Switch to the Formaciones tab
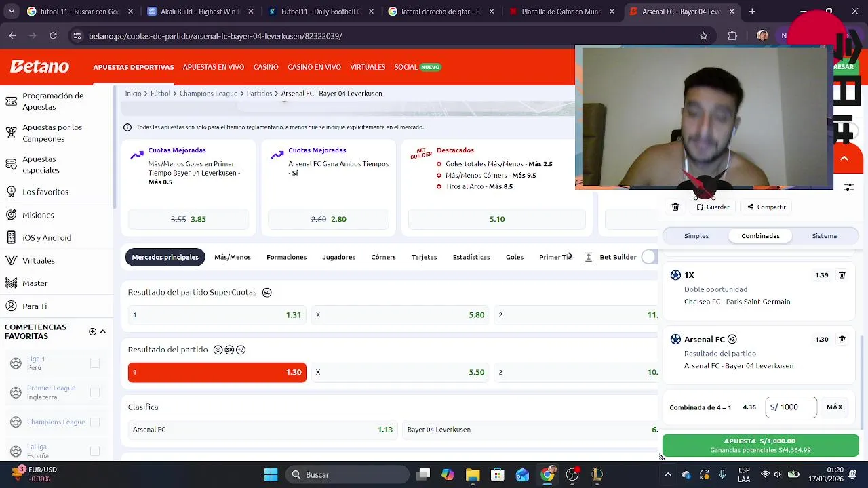The height and width of the screenshot is (488, 868). tap(286, 257)
